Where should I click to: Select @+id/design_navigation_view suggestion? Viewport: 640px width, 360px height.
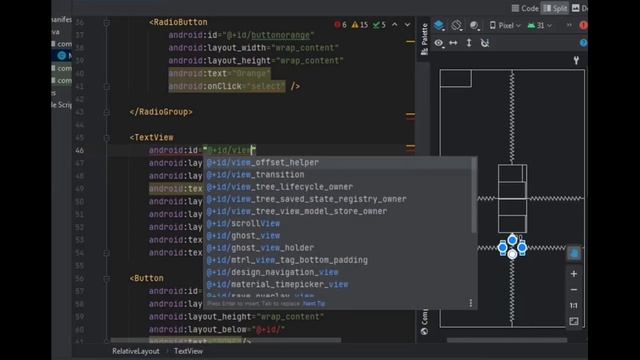tap(337, 272)
